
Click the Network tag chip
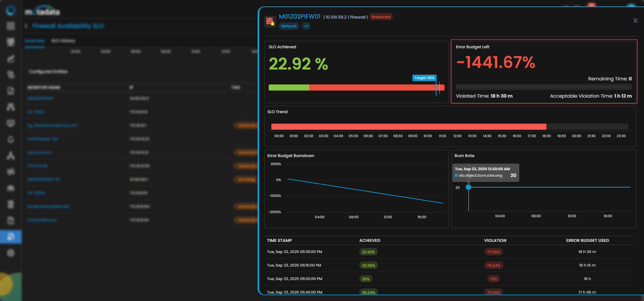tap(289, 26)
